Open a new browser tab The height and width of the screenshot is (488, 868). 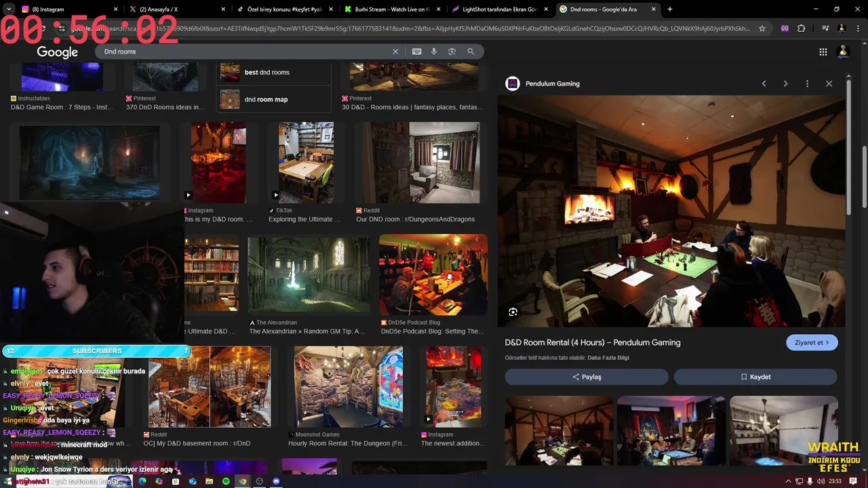click(670, 9)
